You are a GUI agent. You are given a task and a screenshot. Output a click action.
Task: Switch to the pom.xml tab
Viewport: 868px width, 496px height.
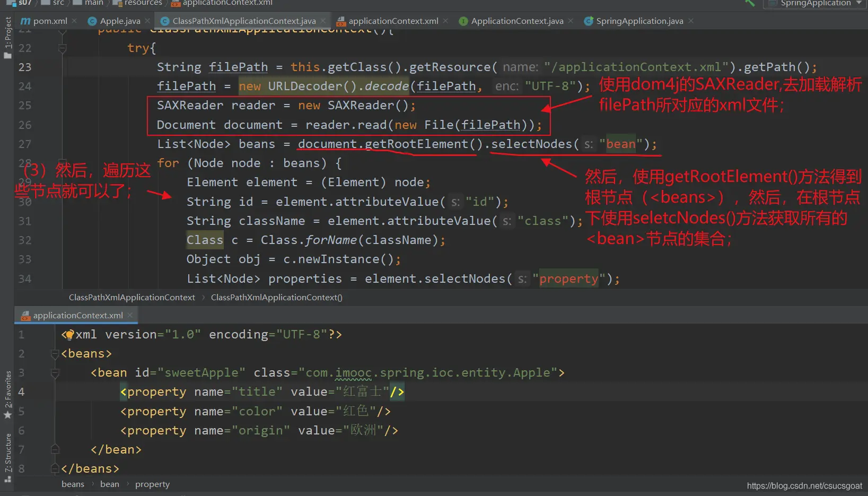49,21
